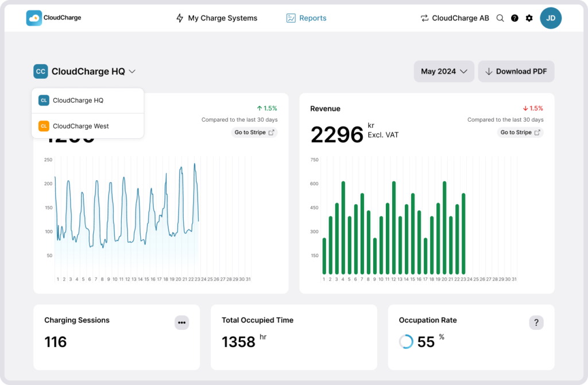Click the switch organization arrows icon
Image resolution: width=588 pixels, height=385 pixels.
click(x=424, y=18)
